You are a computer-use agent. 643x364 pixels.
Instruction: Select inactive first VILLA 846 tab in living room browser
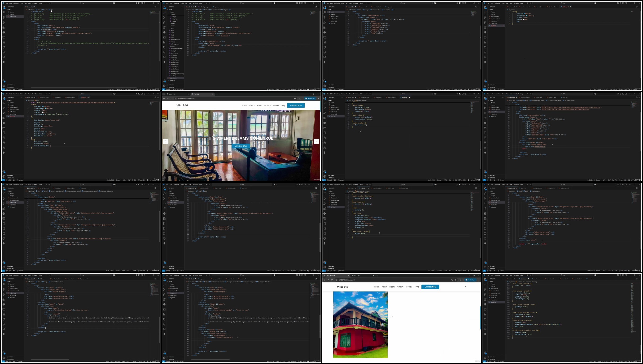(176, 94)
